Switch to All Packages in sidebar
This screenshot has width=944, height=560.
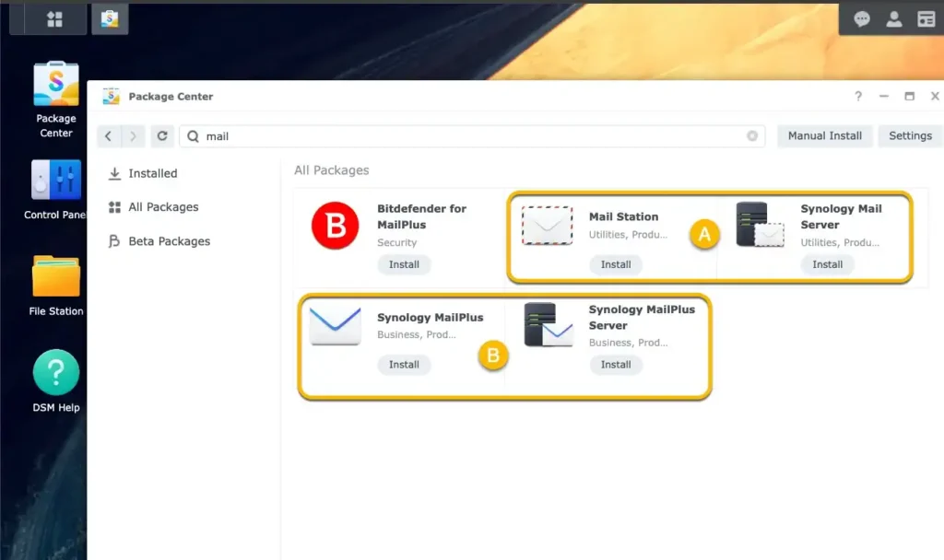[x=154, y=207]
